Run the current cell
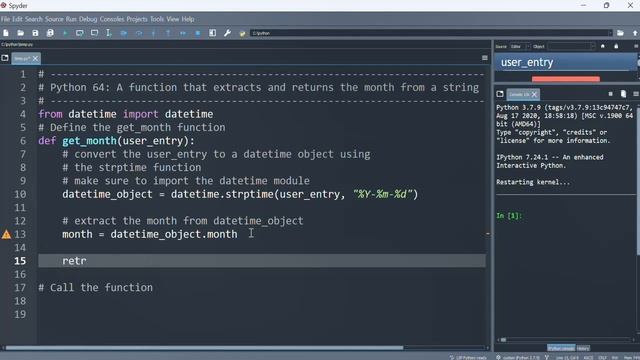 click(80, 33)
